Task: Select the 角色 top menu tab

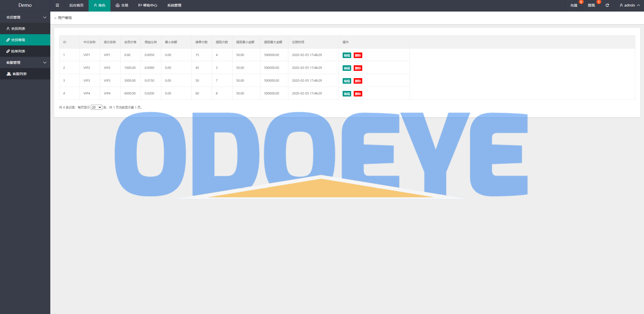Action: click(x=99, y=5)
